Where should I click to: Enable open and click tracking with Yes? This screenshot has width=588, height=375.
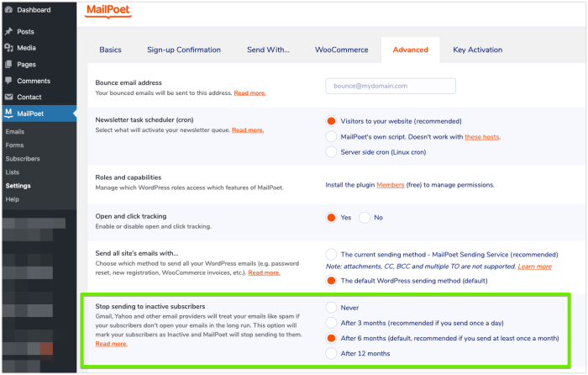point(331,217)
